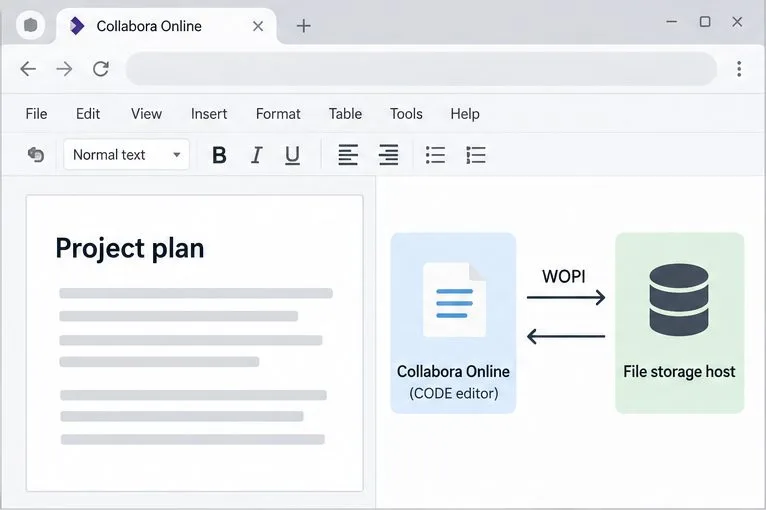Click the undo icon in toolbar
Screen dimensions: 766x510
pyautogui.click(x=36, y=154)
